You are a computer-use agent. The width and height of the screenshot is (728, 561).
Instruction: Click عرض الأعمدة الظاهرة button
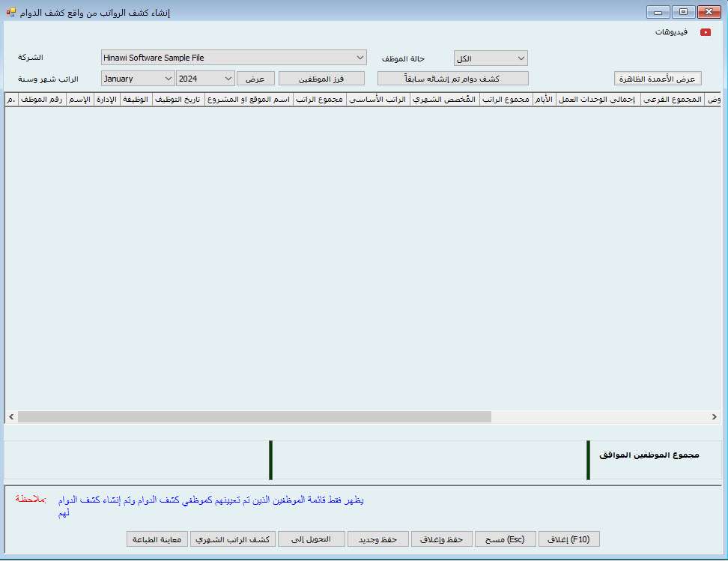[x=657, y=79]
